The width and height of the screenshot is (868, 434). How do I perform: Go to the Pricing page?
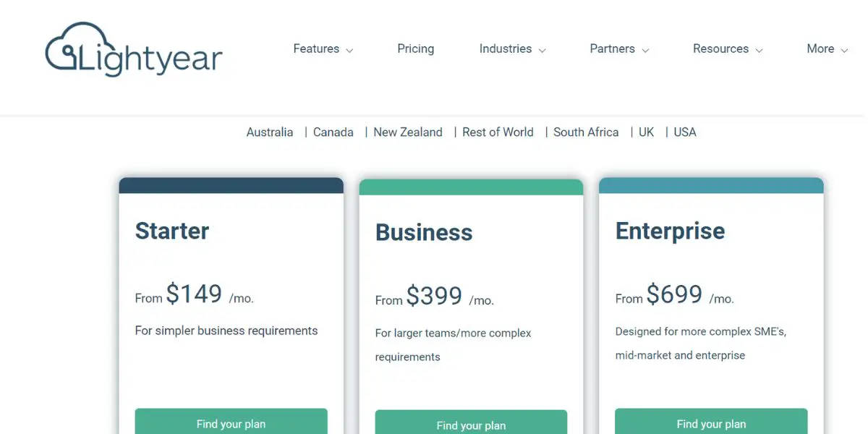[x=416, y=49]
